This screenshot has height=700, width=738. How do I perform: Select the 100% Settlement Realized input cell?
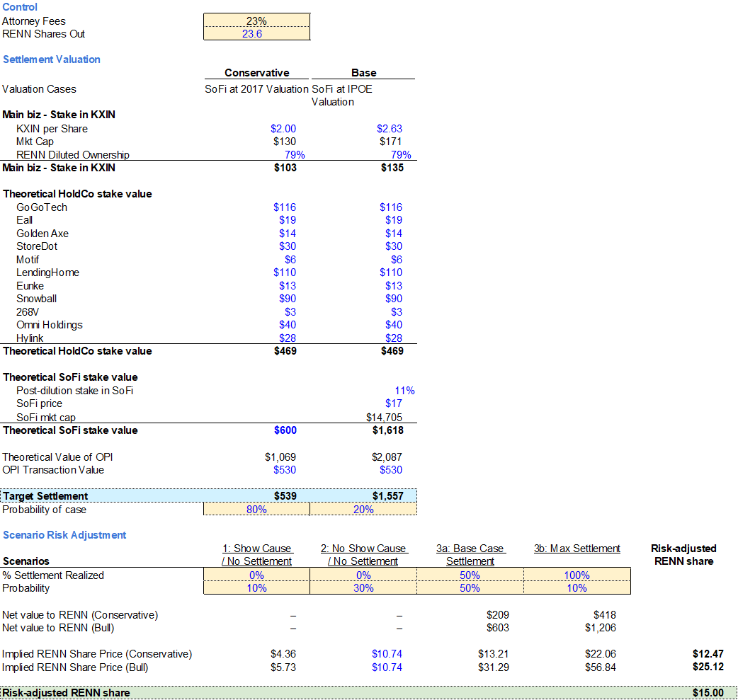click(577, 575)
